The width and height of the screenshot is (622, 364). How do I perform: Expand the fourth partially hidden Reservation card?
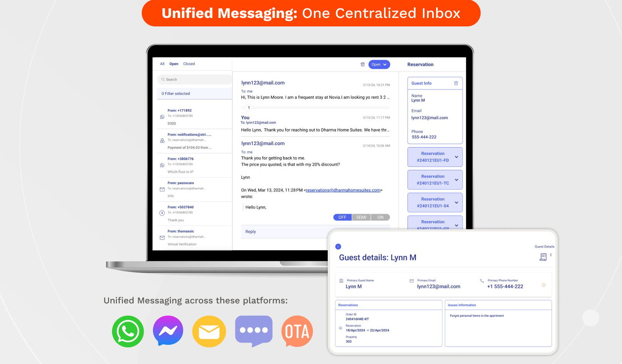click(435, 223)
